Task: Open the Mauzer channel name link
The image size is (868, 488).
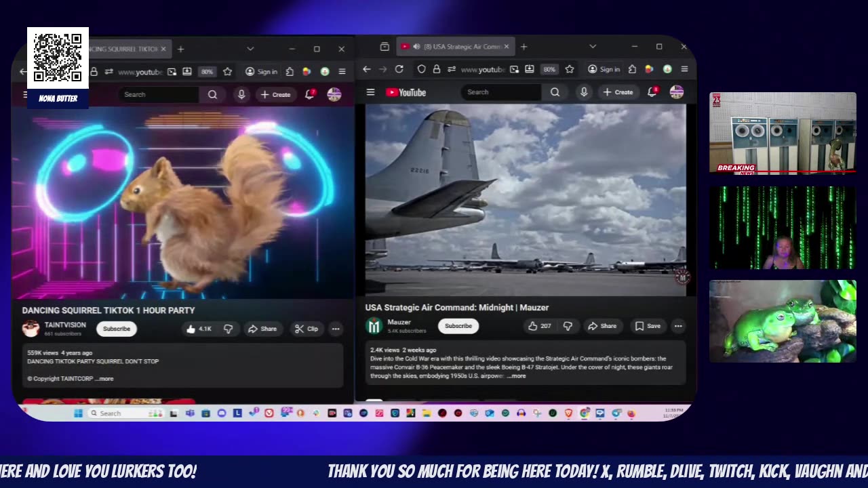Action: (399, 322)
